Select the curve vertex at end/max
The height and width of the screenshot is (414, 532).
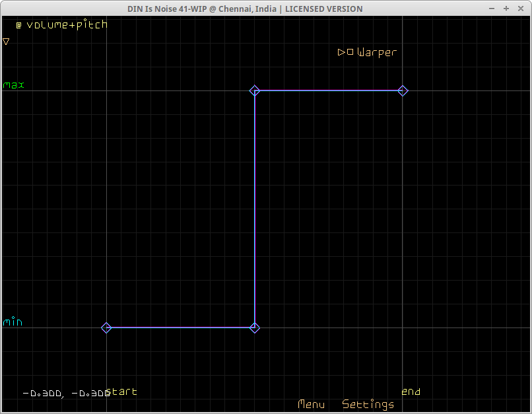click(x=403, y=90)
